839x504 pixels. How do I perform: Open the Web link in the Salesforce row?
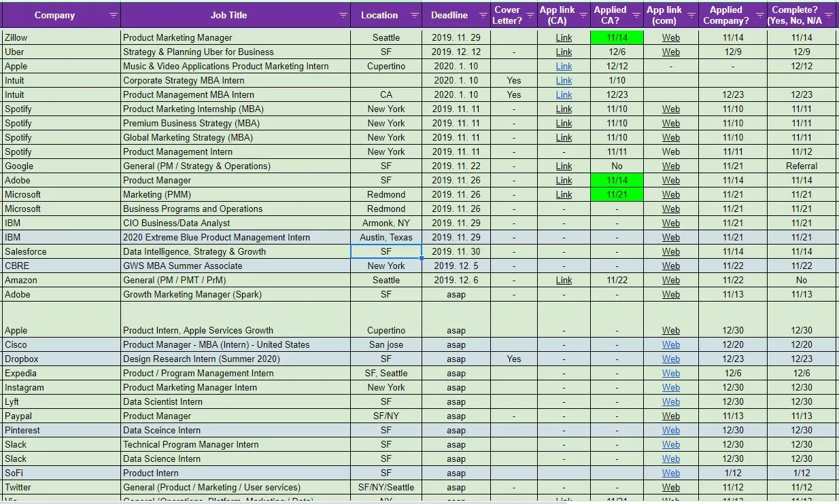671,251
